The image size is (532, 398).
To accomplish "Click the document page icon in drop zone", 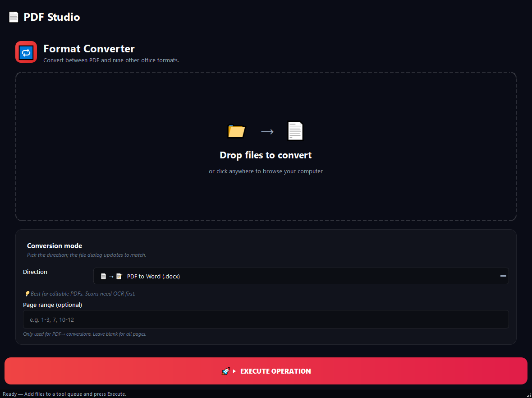I will click(x=295, y=131).
